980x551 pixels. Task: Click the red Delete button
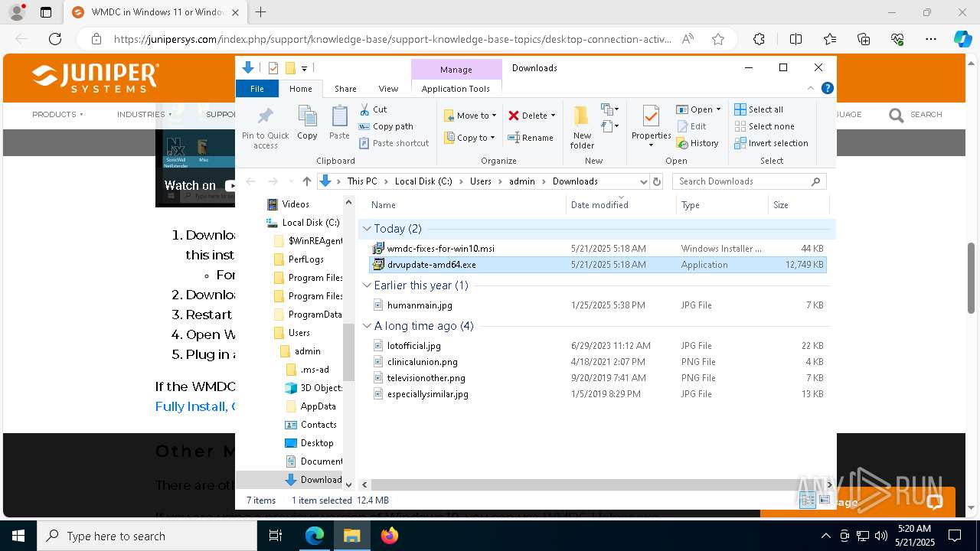coord(532,116)
